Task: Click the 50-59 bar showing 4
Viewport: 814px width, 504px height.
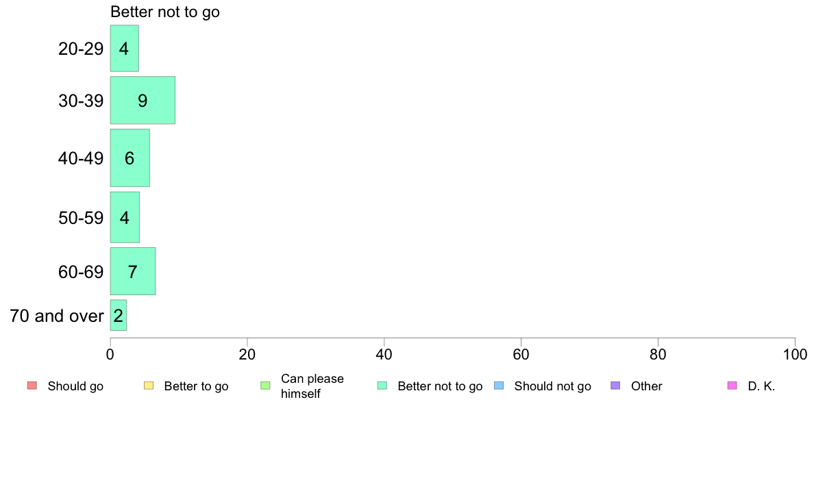Action: [x=125, y=217]
